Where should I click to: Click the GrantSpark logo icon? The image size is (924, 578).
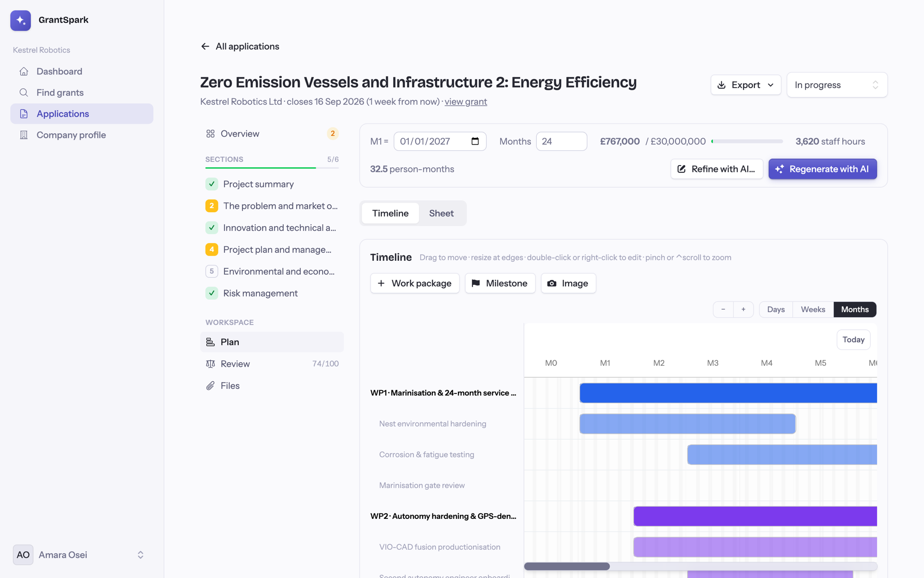point(21,20)
